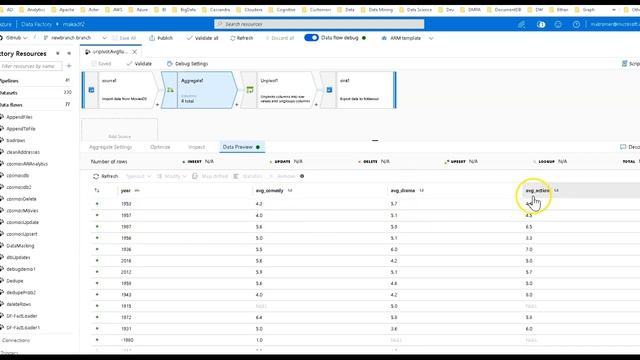Open the Typecast dropdown
This screenshot has width=640, height=360.
138,176
